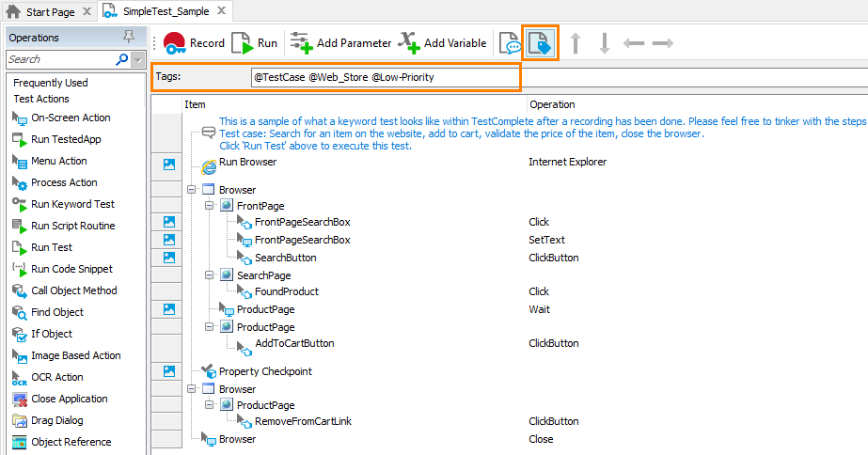Close the SimpleTest_Sample tab
The image size is (868, 455).
(x=219, y=11)
